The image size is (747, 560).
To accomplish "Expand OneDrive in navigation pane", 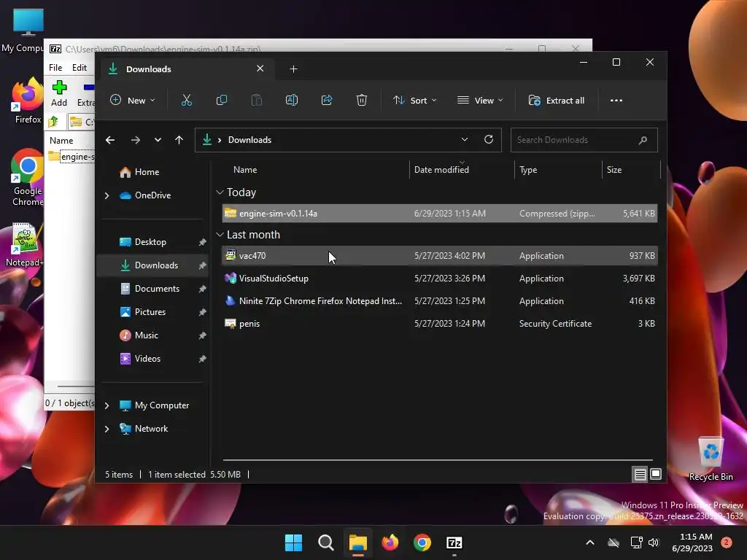I will coord(107,195).
